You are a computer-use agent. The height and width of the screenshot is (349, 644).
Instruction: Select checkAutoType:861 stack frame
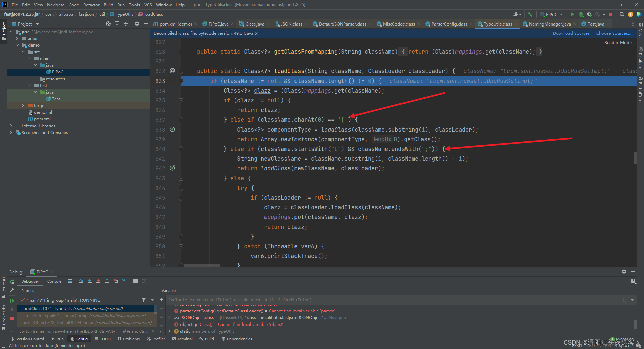coord(87,315)
